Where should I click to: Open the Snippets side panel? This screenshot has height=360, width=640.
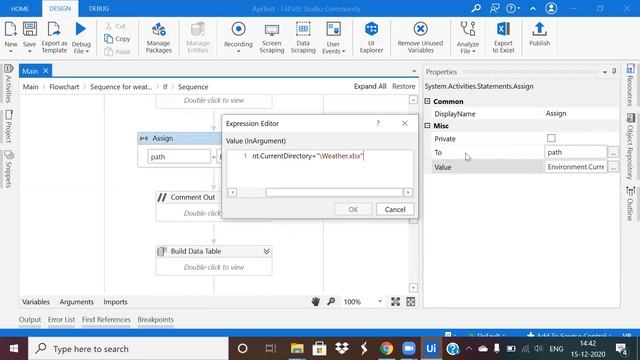click(8, 169)
